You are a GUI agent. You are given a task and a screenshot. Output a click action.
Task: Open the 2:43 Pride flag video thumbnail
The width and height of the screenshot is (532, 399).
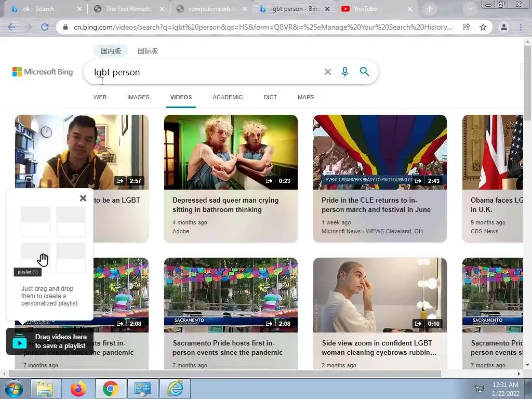pos(380,152)
